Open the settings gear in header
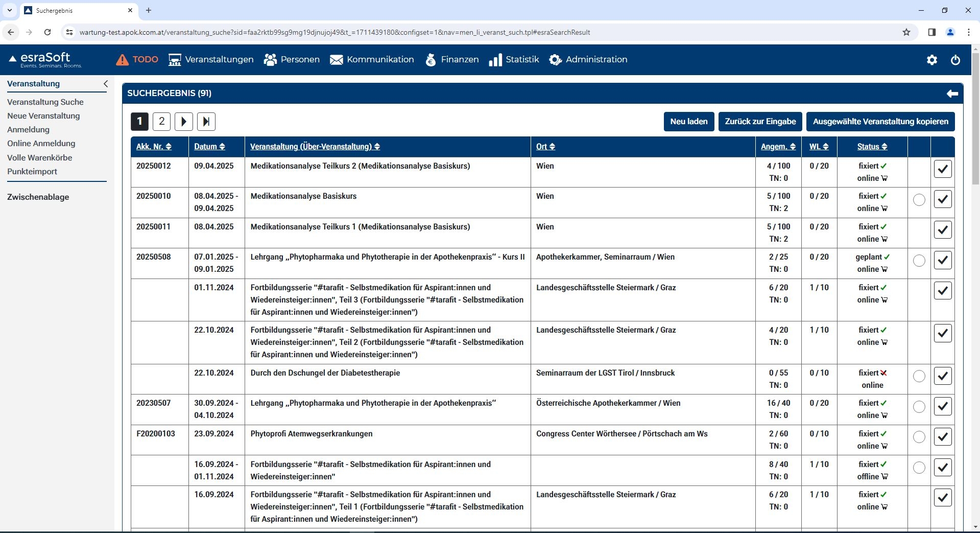The image size is (980, 533). 932,60
